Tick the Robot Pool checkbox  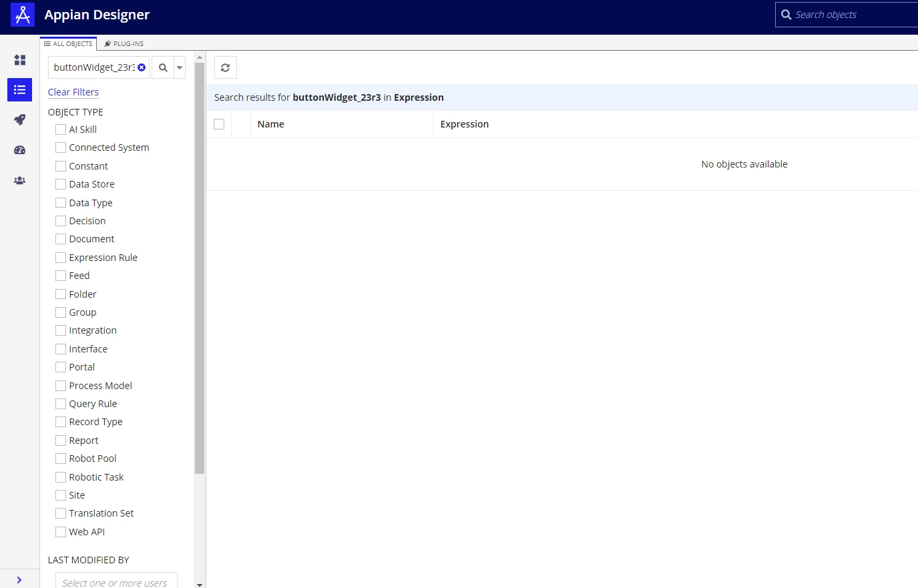pos(61,459)
